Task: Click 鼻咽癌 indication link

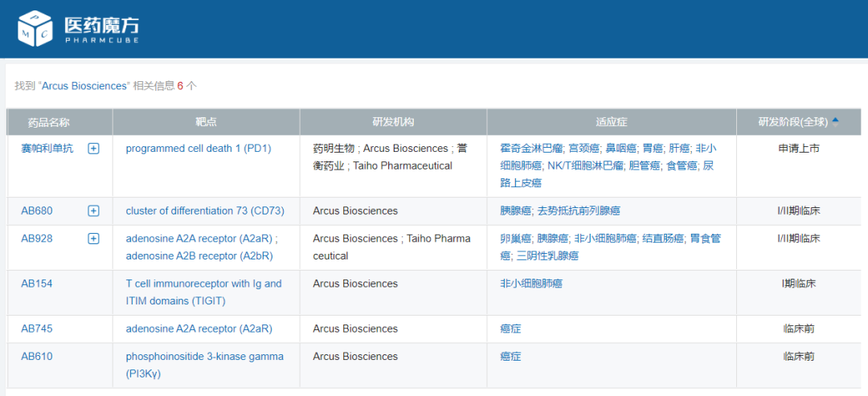Action: coord(620,149)
